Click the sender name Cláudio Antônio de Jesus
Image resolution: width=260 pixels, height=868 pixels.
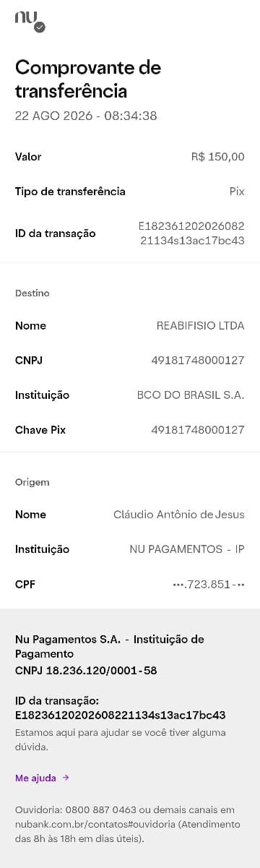[179, 515]
